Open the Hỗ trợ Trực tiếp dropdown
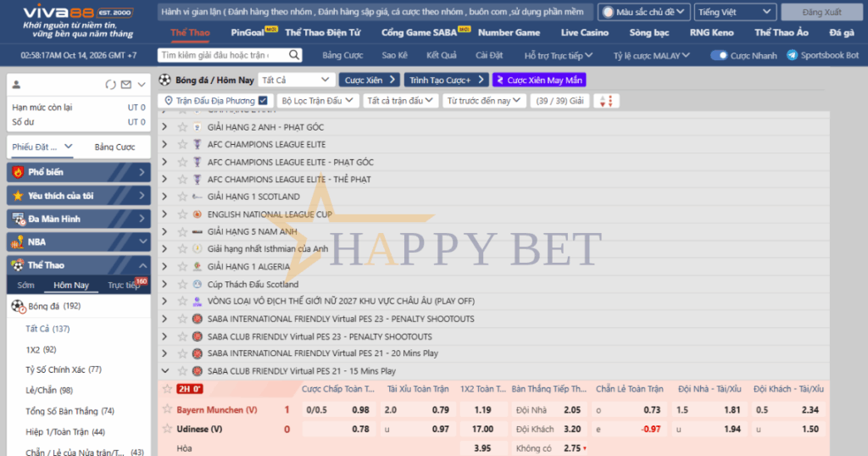 pyautogui.click(x=558, y=55)
